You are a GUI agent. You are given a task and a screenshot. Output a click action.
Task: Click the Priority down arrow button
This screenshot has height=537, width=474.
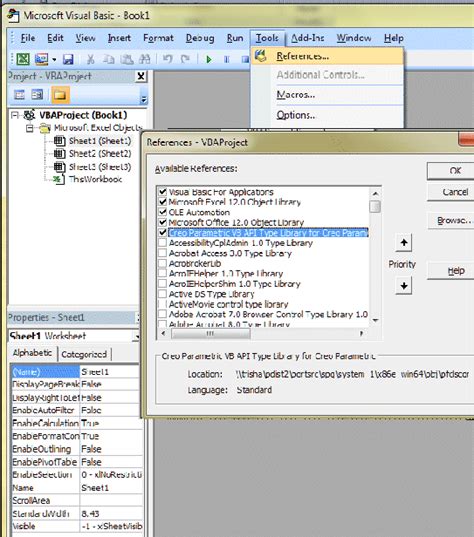point(404,285)
